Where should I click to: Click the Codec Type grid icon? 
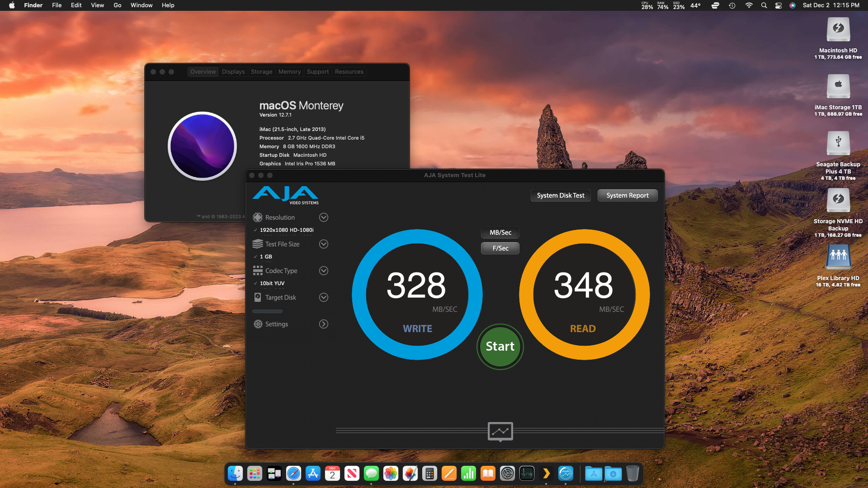click(x=258, y=271)
